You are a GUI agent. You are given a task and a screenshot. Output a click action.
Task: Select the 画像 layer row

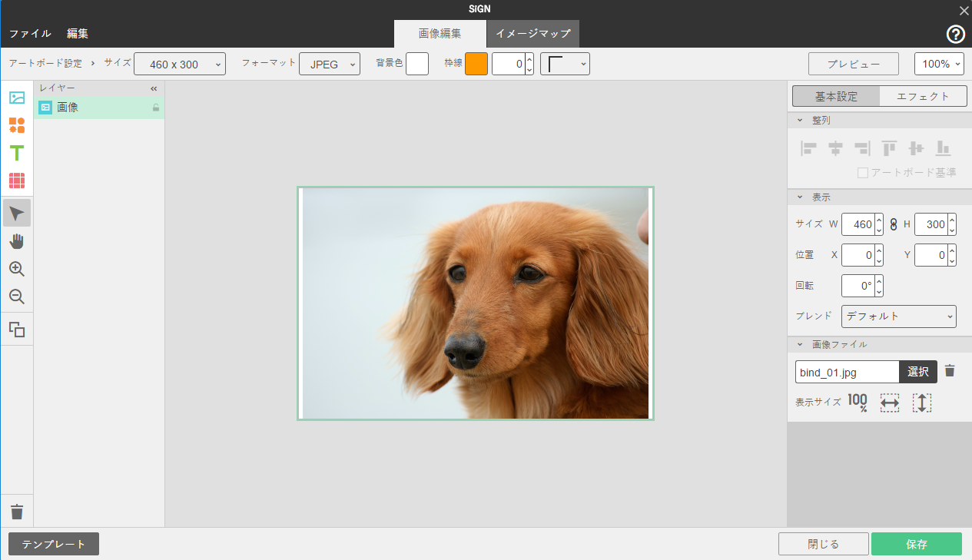click(x=99, y=108)
